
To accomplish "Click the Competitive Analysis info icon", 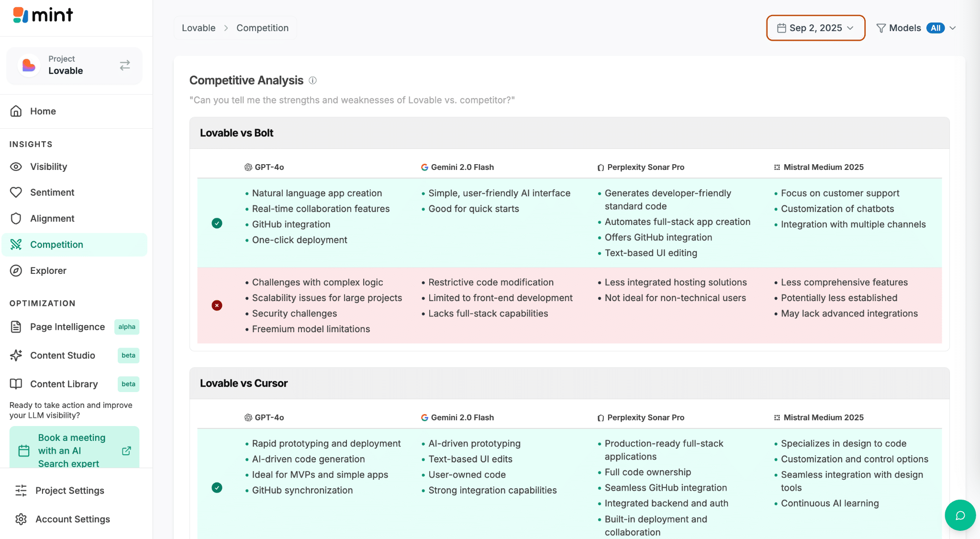I will (312, 80).
